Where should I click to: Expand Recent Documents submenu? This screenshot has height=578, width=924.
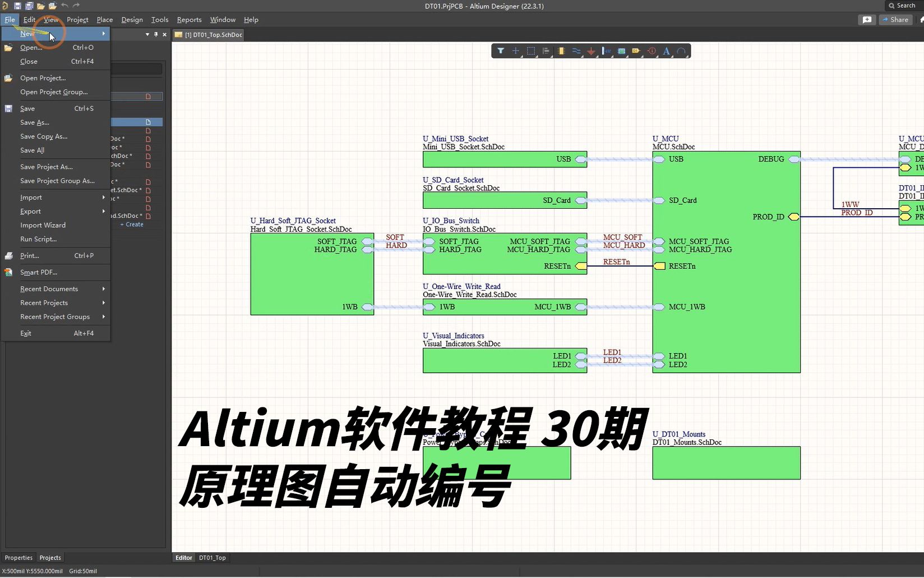[56, 289]
